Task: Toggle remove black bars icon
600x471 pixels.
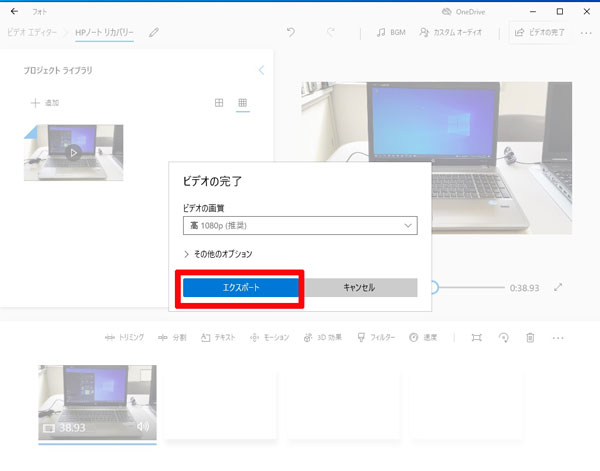Action: (476, 337)
